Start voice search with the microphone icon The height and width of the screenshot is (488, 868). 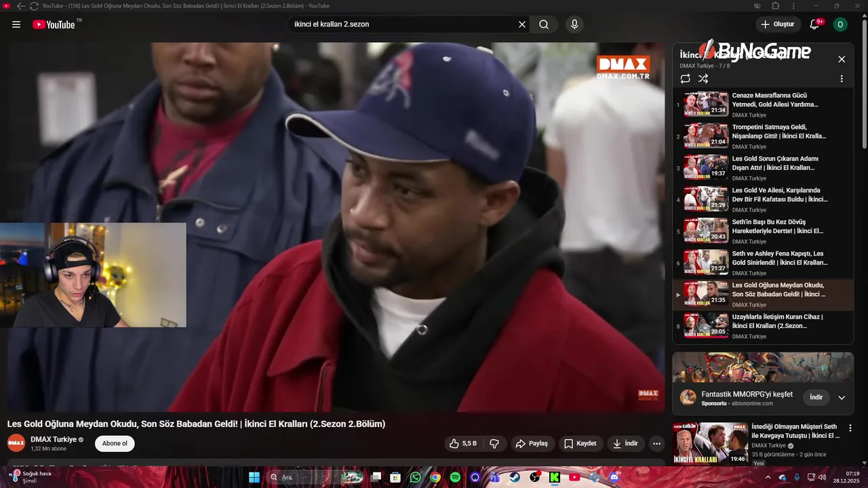(x=574, y=24)
